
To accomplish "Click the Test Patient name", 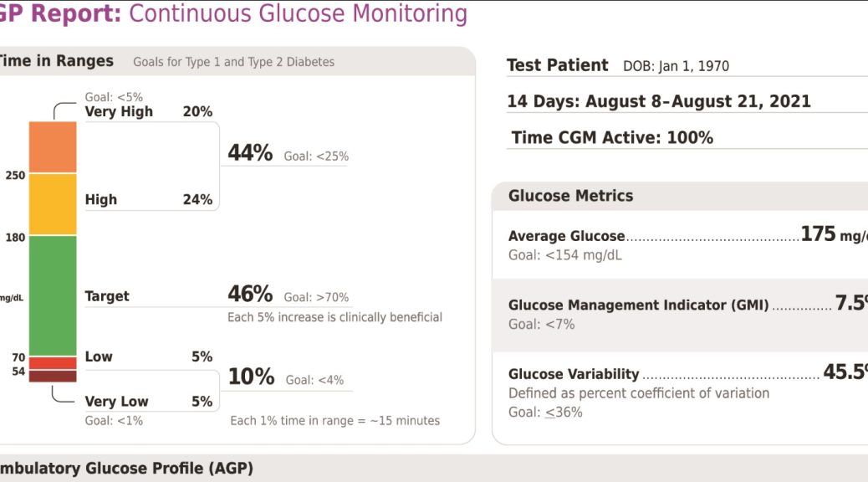I will pos(558,65).
